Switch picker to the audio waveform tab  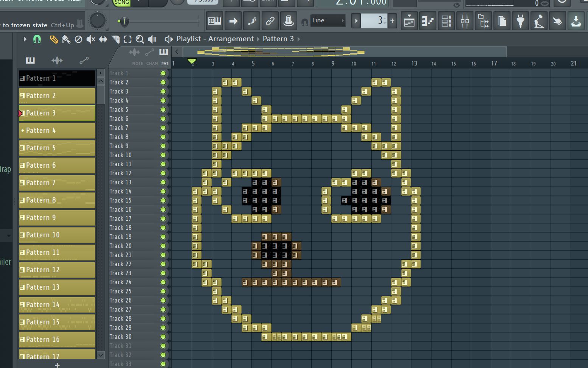[57, 60]
